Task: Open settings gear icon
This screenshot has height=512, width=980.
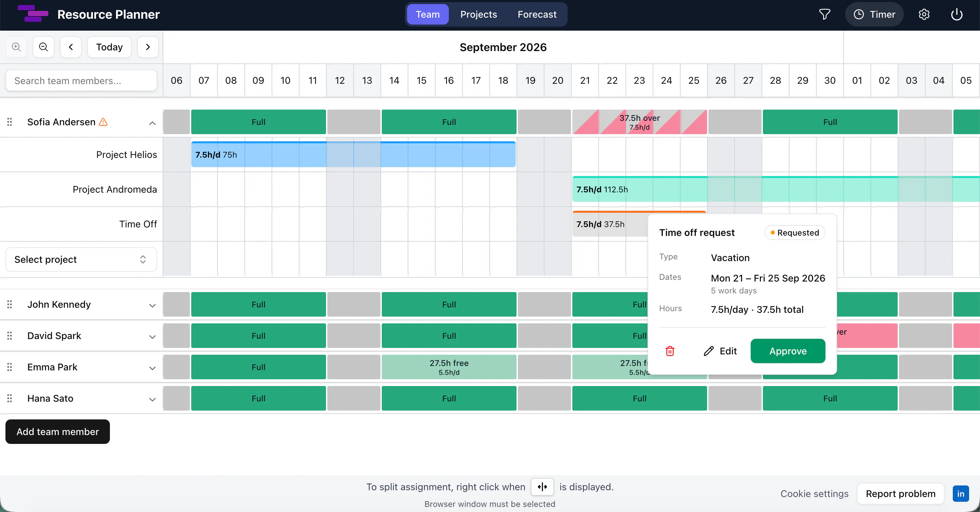Action: click(924, 14)
